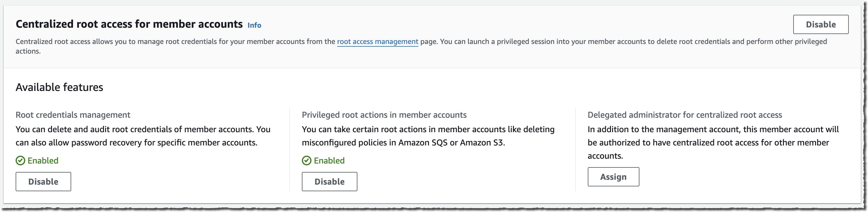Disable centralized root access for member accounts
The width and height of the screenshot is (868, 212).
pos(820,24)
